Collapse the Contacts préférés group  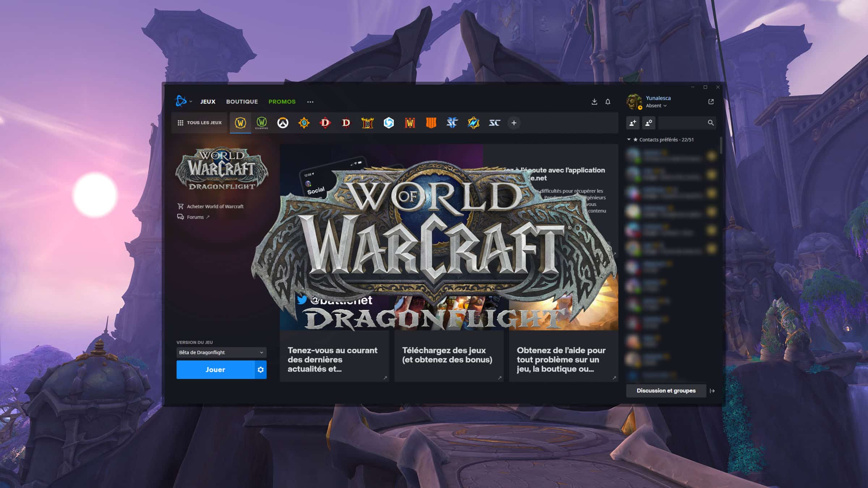[x=629, y=140]
